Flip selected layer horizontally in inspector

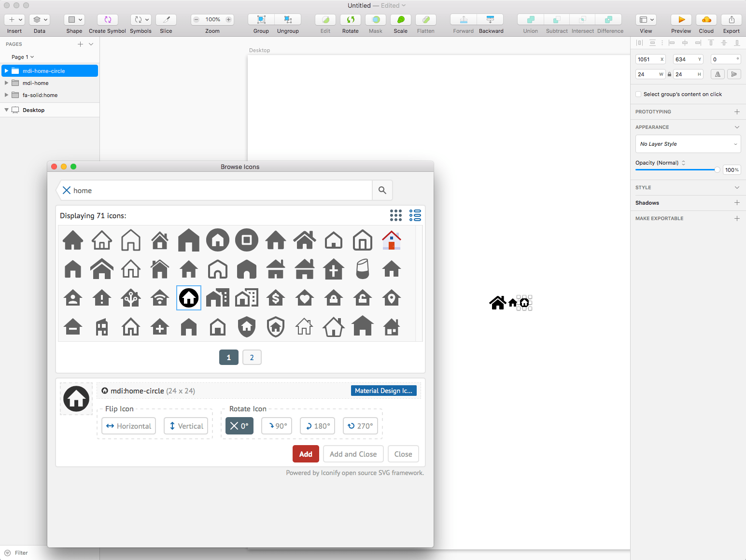click(x=718, y=74)
